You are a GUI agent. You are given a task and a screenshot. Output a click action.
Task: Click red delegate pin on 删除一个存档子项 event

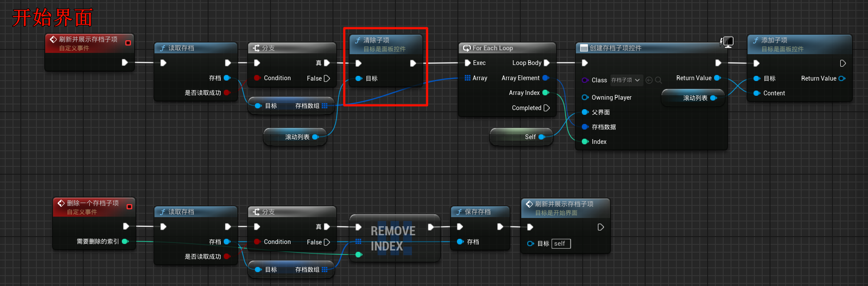click(x=129, y=207)
